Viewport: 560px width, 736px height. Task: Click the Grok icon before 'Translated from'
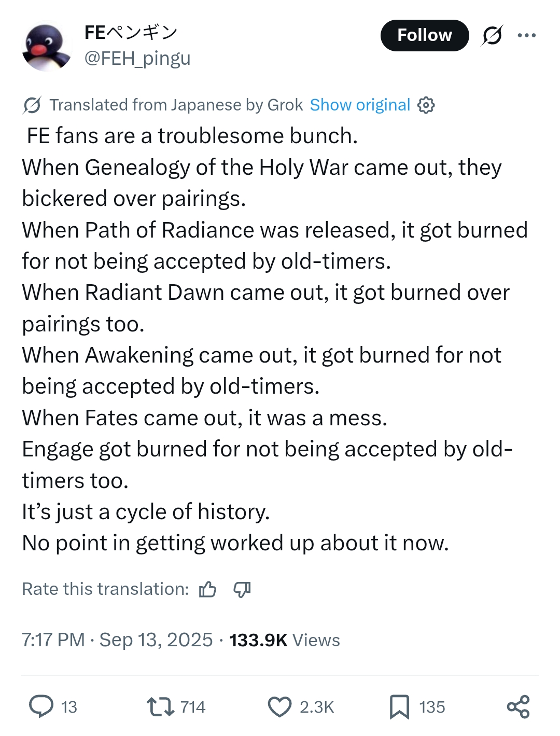tap(32, 105)
